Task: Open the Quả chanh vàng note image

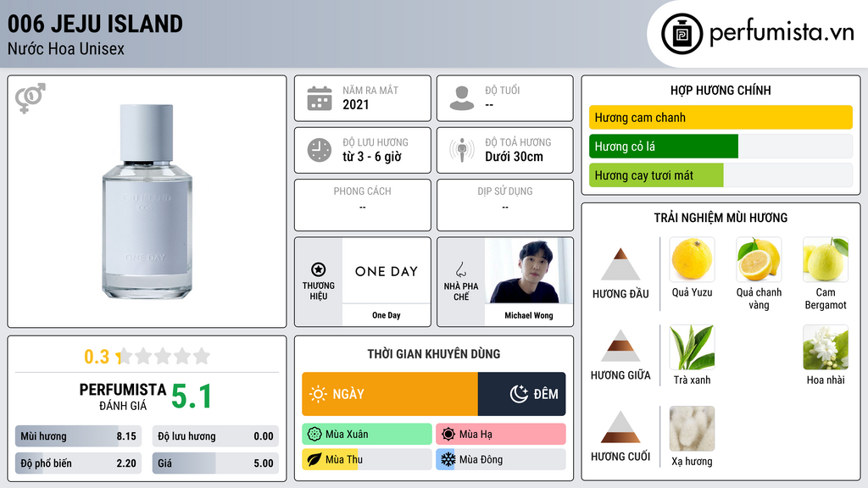Action: click(759, 259)
